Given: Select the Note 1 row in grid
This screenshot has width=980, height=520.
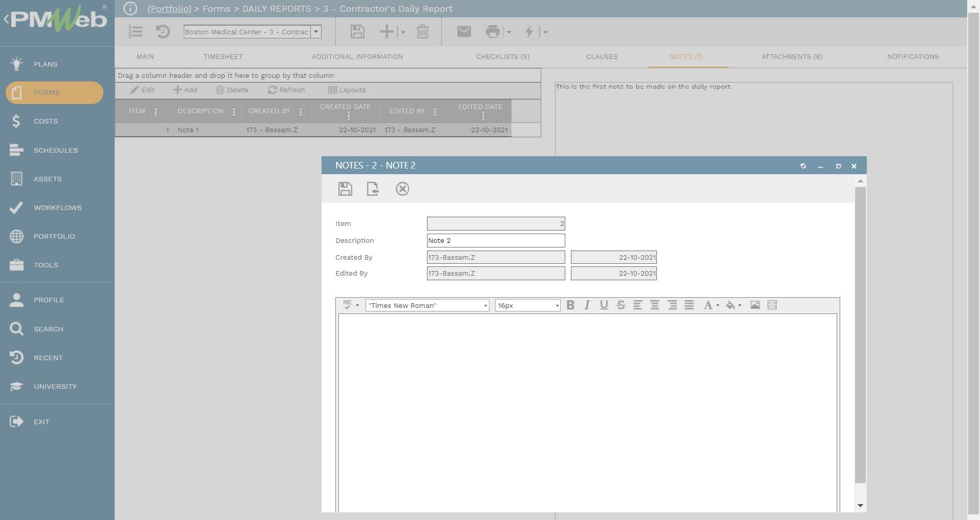Looking at the screenshot, I should click(313, 130).
